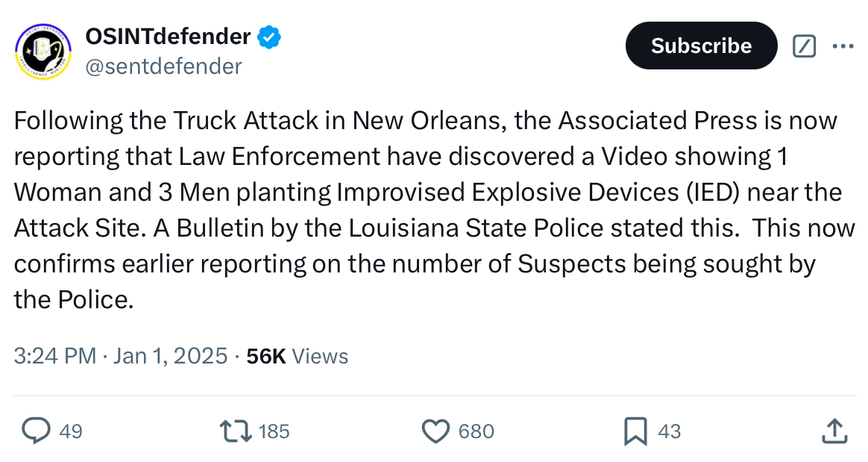Click the 185 reposts count
868x462 pixels.
click(x=274, y=431)
